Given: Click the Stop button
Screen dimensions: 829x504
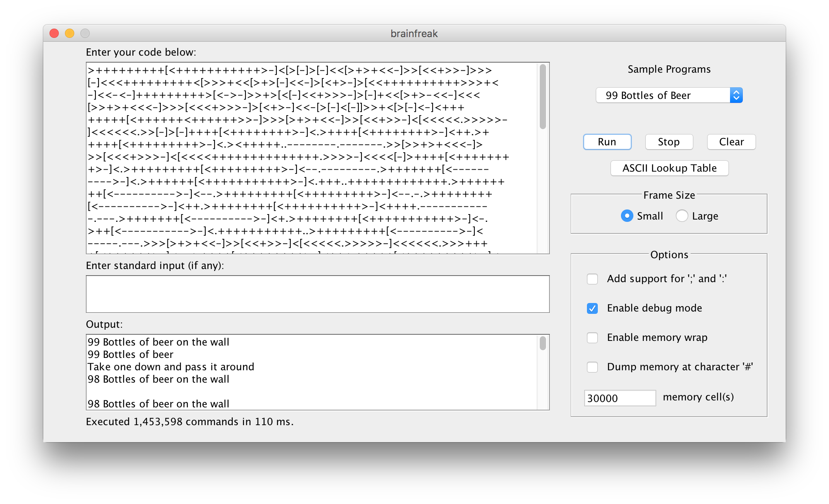Looking at the screenshot, I should click(x=669, y=142).
